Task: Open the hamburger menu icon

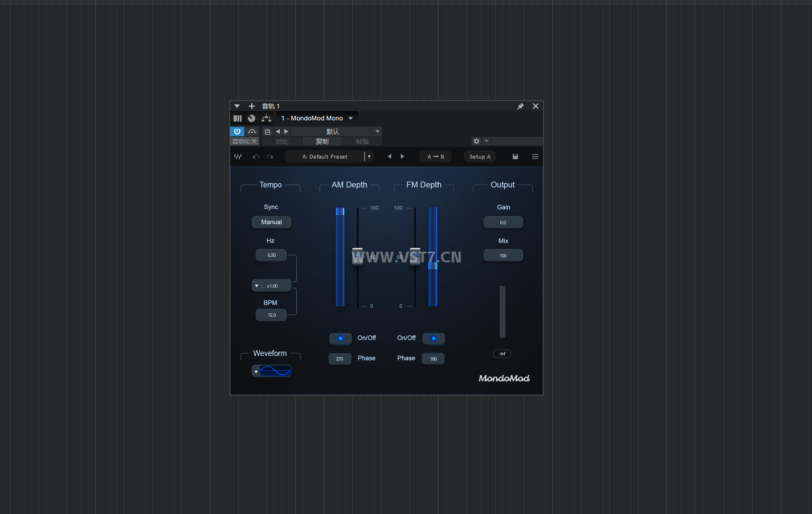Action: [535, 156]
